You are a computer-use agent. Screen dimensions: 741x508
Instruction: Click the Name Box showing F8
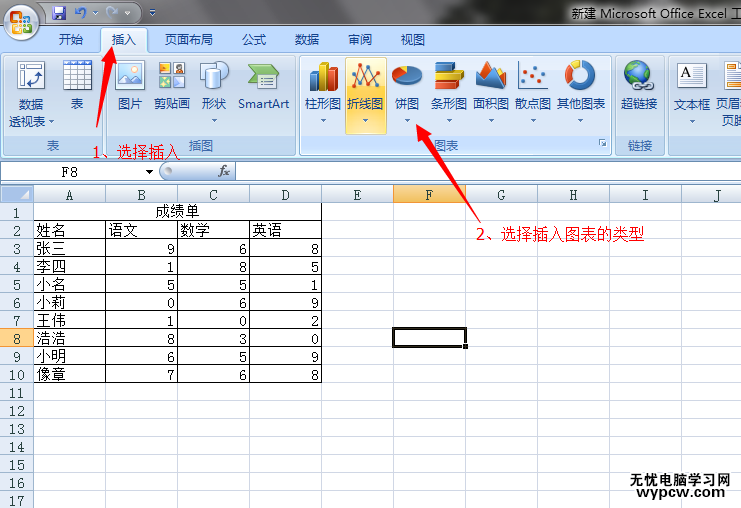coord(72,172)
